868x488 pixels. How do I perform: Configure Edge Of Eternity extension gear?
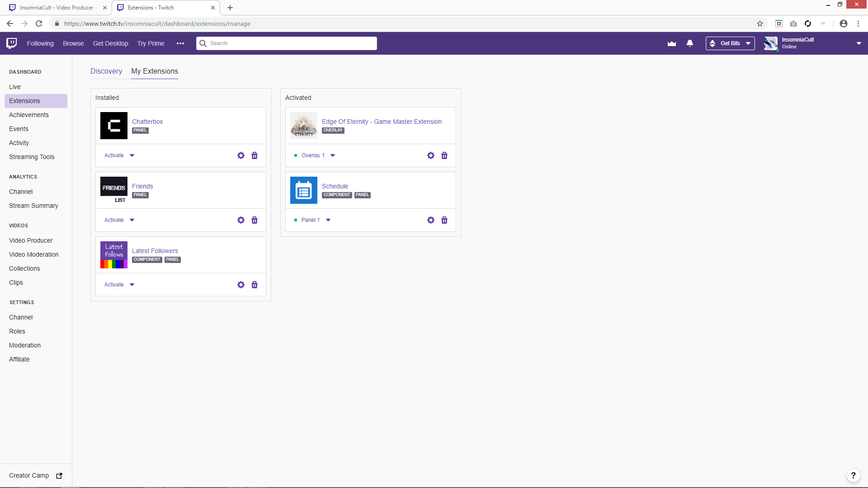point(431,155)
